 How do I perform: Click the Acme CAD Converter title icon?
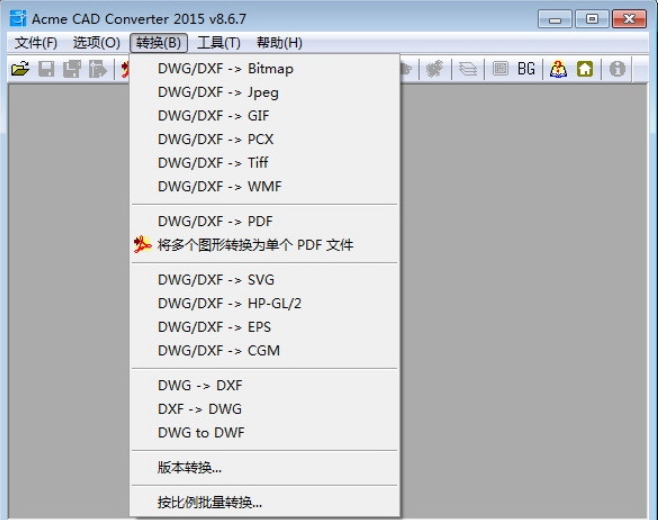[x=18, y=18]
